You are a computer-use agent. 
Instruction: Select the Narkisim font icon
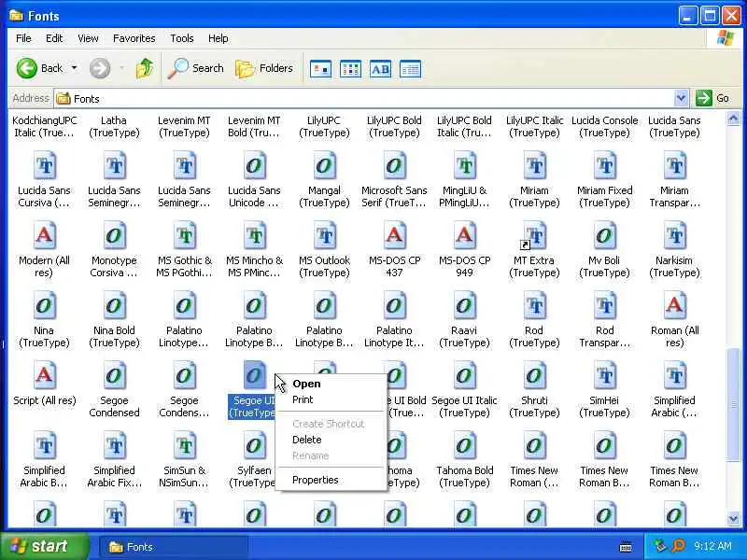pos(674,236)
